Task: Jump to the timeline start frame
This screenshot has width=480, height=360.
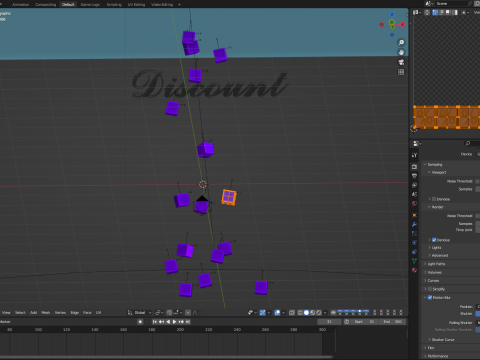Action: pyautogui.click(x=154, y=322)
